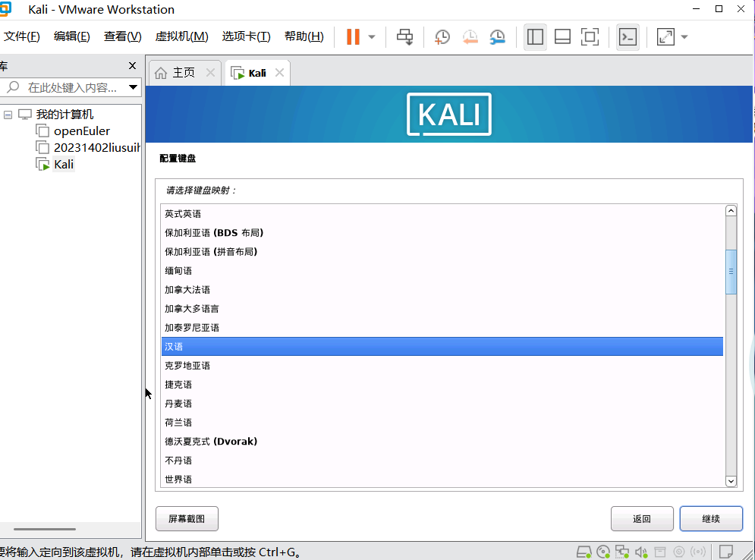Choose 世界语 keyboard layout
The width and height of the screenshot is (755, 560).
442,479
